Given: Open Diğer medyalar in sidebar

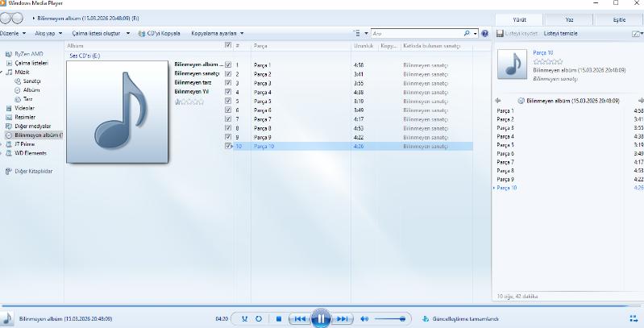Looking at the screenshot, I should click(x=29, y=126).
